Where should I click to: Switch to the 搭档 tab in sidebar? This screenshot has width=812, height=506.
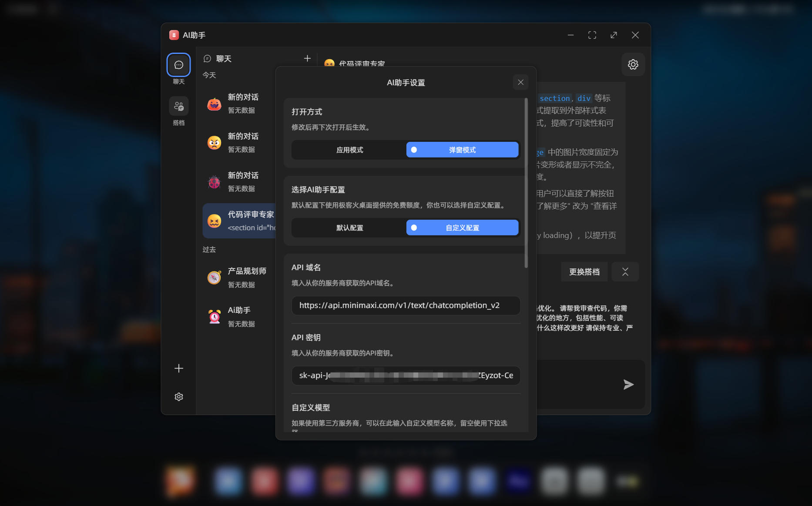pyautogui.click(x=178, y=110)
